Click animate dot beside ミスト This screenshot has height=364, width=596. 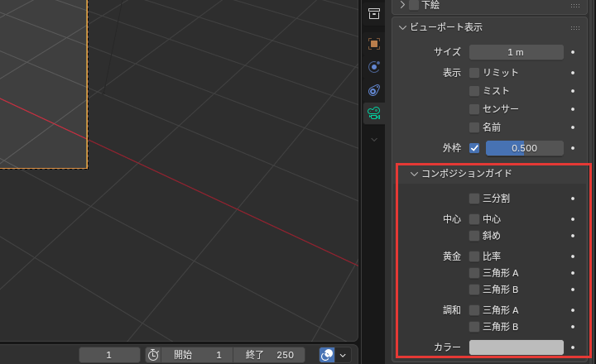click(573, 91)
